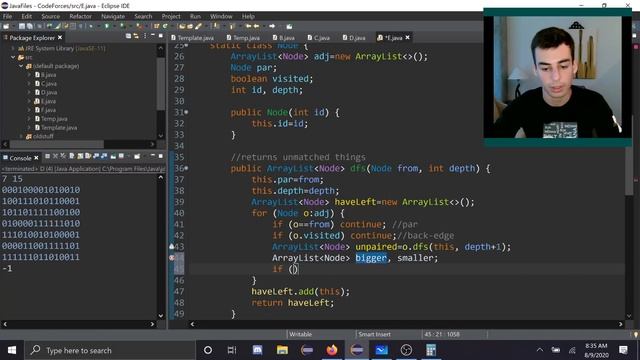Toggle Link with Editor in Package Explorer
The image size is (640, 360).
(136, 36)
